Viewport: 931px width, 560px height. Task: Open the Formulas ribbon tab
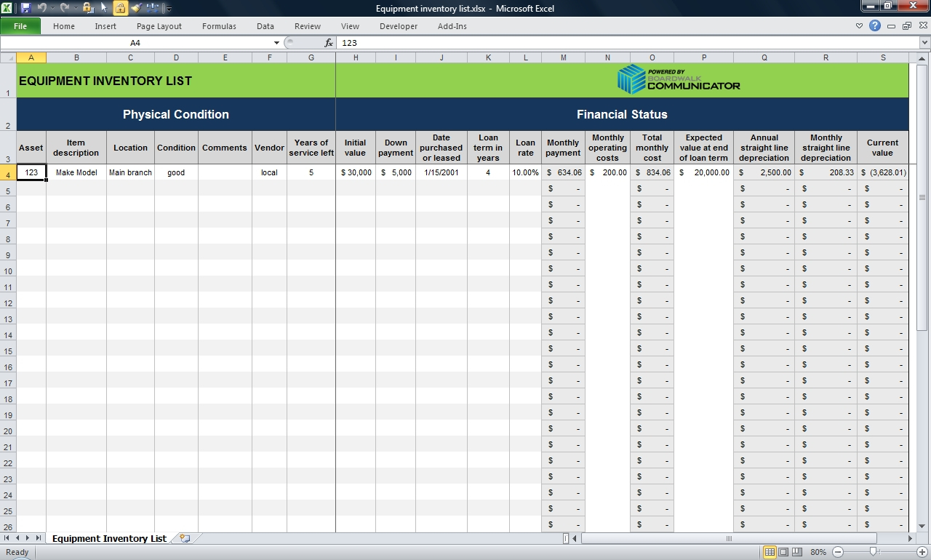(x=219, y=25)
